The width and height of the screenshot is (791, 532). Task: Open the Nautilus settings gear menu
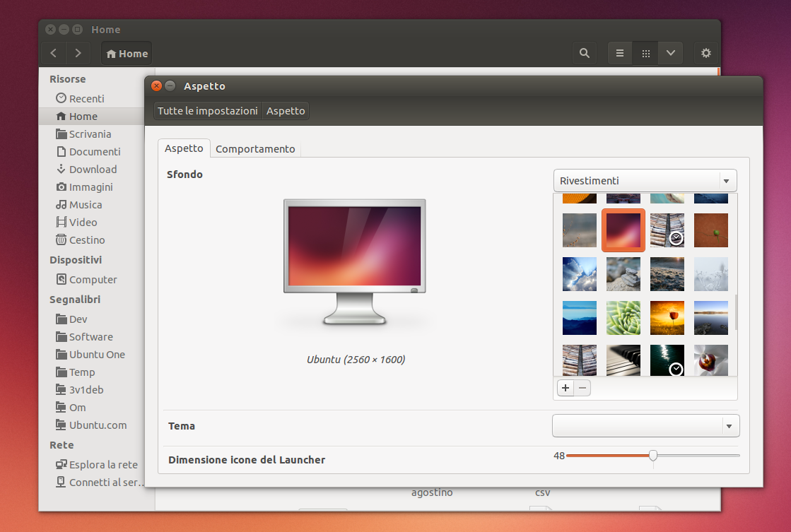[705, 52]
